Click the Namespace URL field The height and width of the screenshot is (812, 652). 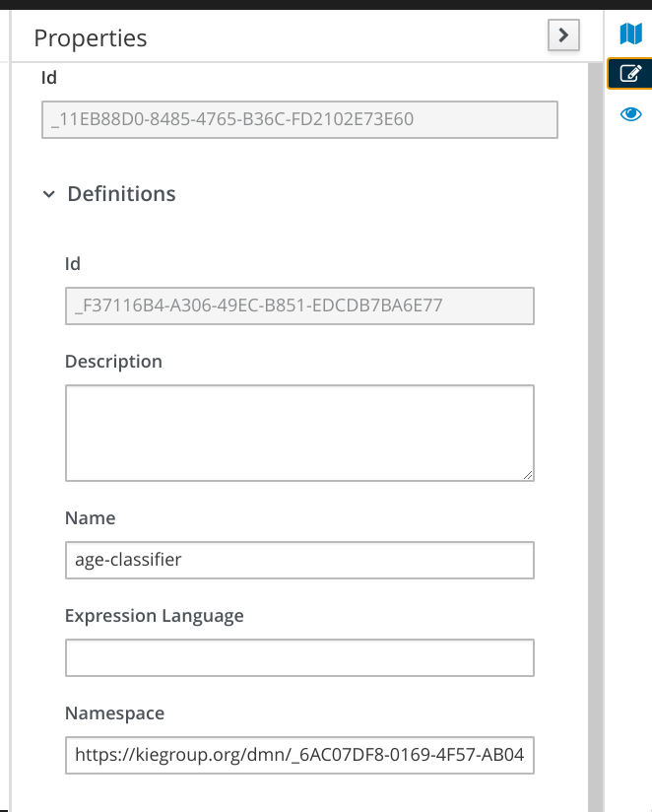(299, 756)
